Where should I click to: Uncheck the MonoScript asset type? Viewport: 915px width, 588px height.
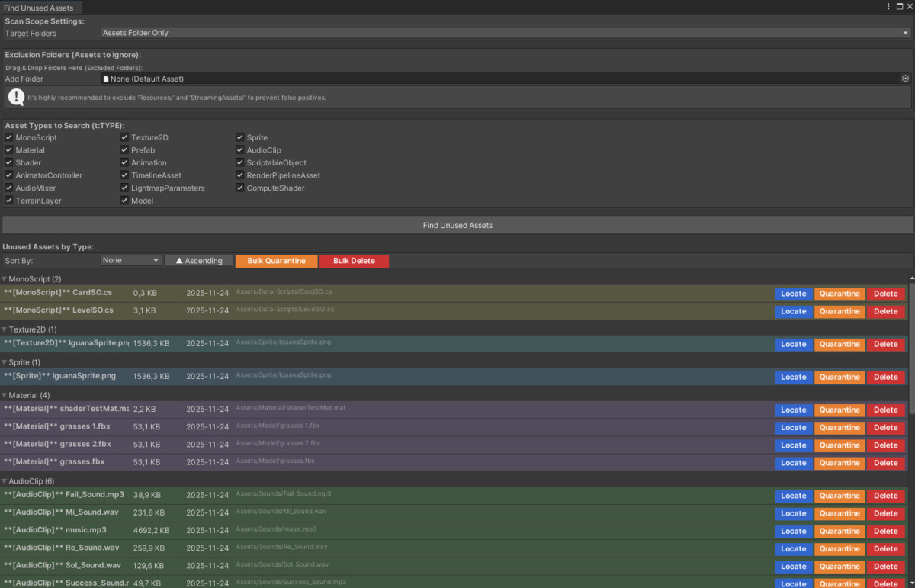click(9, 137)
